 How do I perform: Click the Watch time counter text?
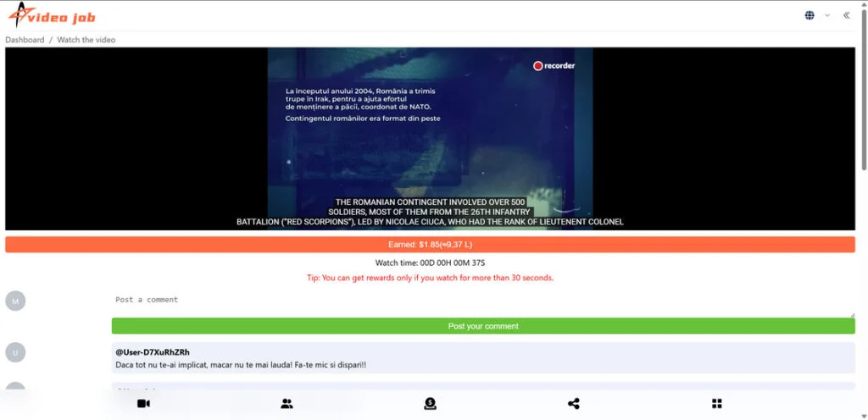click(x=430, y=263)
